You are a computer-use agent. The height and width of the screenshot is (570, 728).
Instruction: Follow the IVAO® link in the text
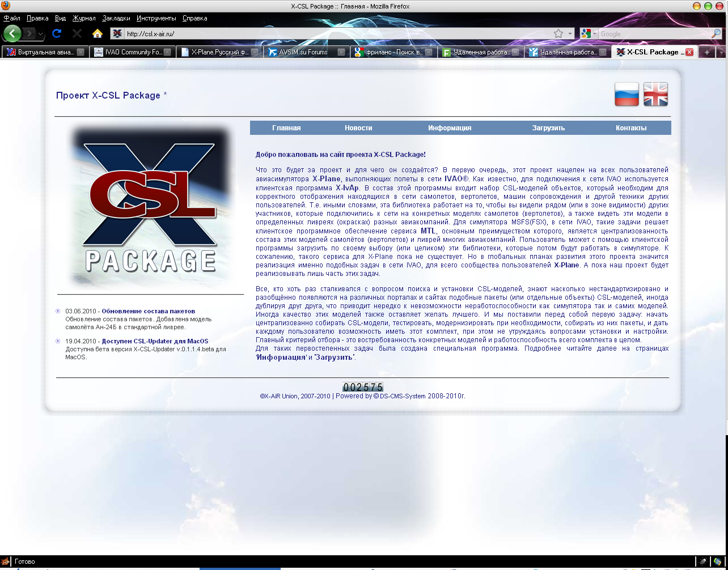pos(456,178)
